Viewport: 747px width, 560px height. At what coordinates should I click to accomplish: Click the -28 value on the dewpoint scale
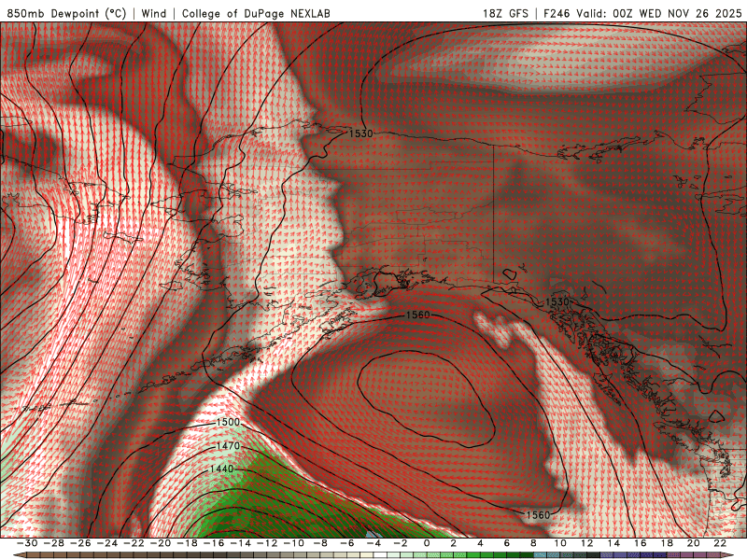click(53, 543)
